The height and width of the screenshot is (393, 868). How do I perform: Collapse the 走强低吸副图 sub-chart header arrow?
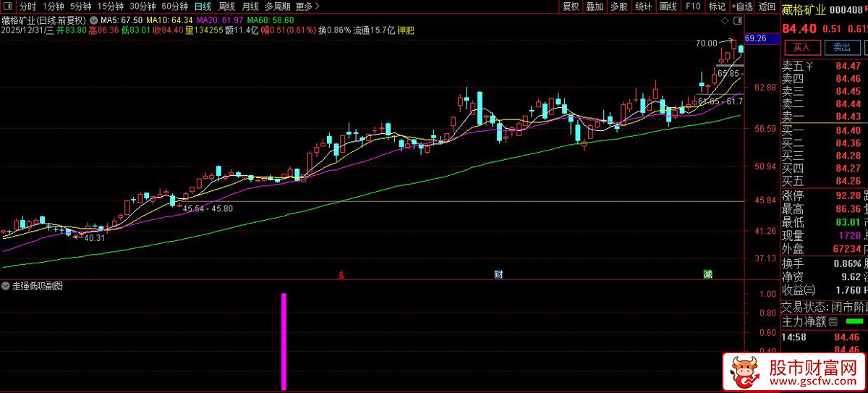pos(7,286)
